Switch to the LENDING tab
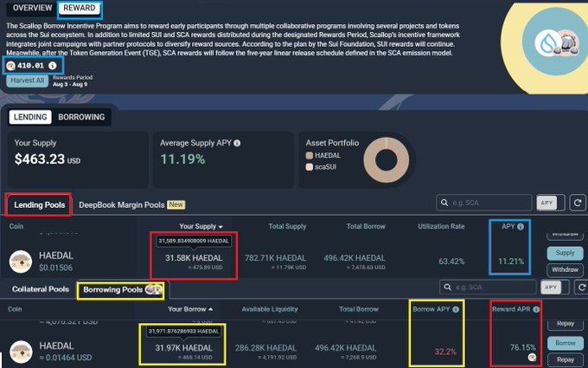This screenshot has width=588, height=368. (30, 117)
